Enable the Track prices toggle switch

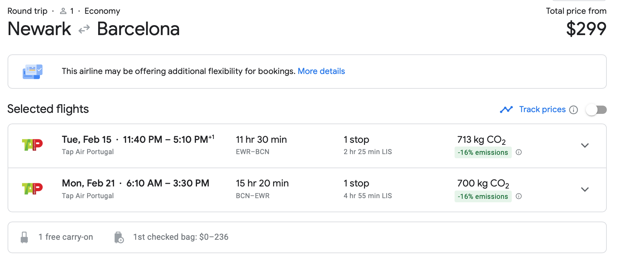click(596, 110)
